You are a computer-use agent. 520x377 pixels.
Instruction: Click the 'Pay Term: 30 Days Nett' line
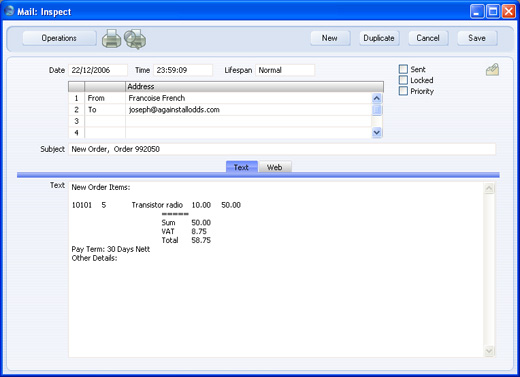point(111,249)
